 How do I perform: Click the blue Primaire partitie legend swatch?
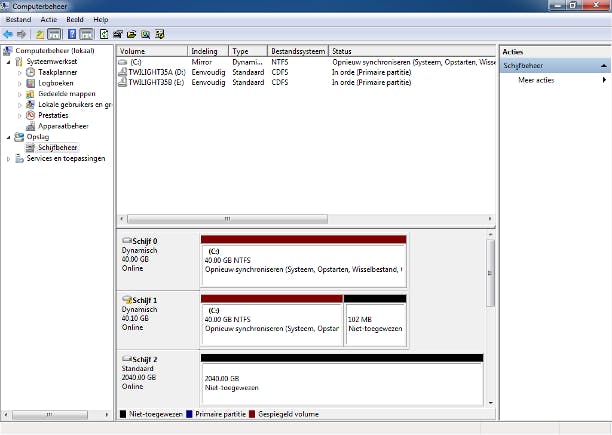[190, 414]
